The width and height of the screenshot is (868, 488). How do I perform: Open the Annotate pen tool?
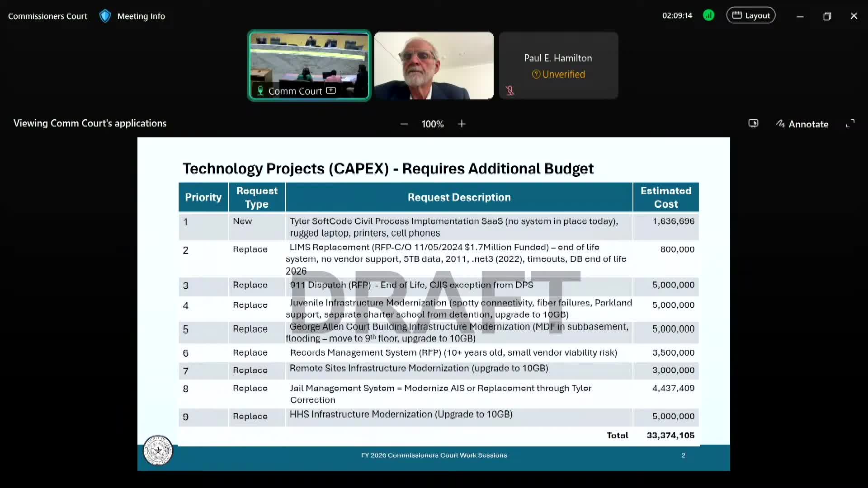coord(781,123)
